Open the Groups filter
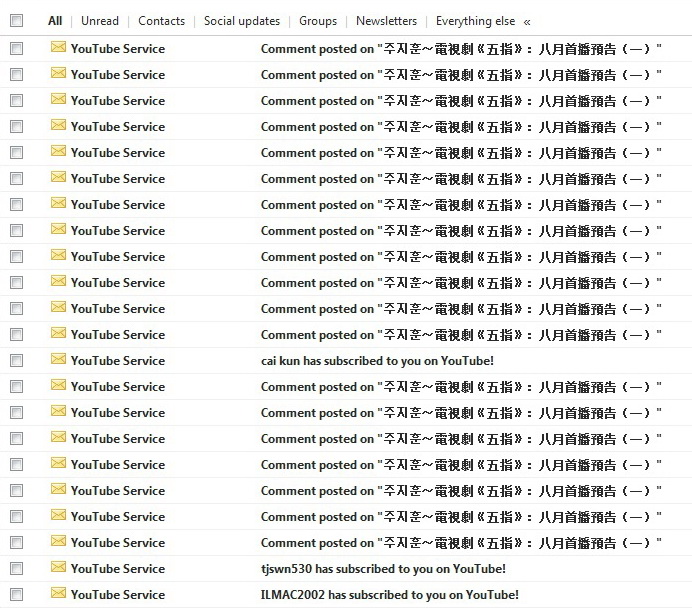 [x=318, y=21]
